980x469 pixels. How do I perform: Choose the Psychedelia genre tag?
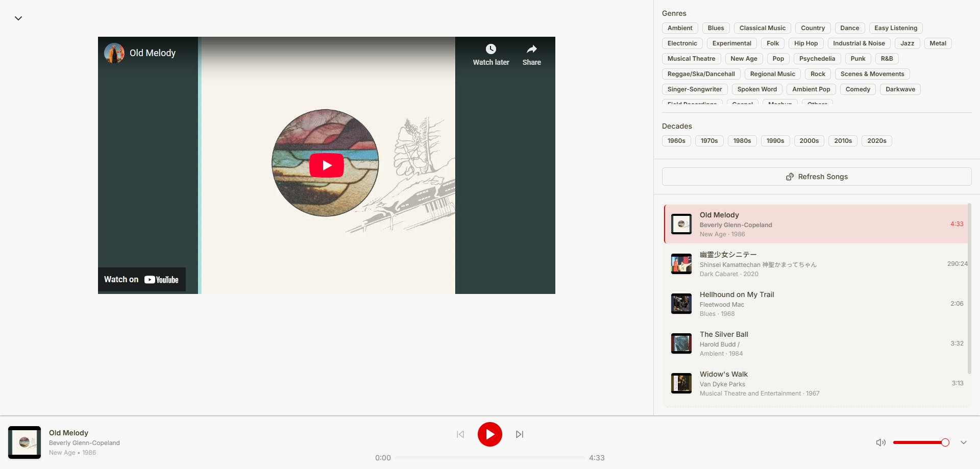817,59
